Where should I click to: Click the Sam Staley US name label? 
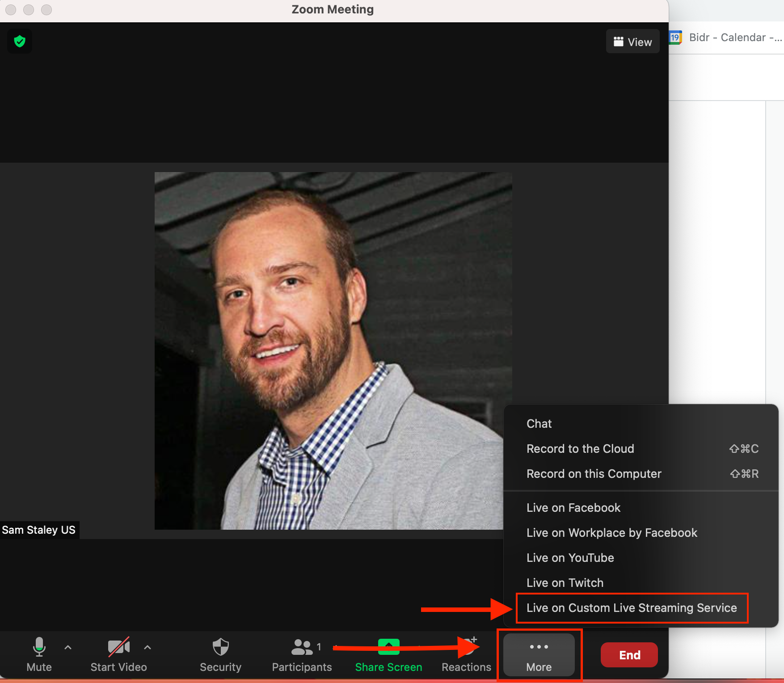tap(39, 530)
